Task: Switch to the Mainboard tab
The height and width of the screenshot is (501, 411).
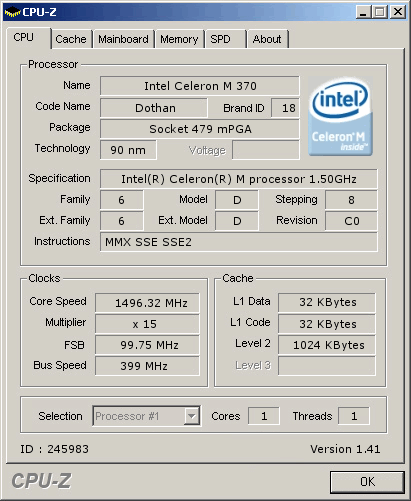Action: point(123,39)
